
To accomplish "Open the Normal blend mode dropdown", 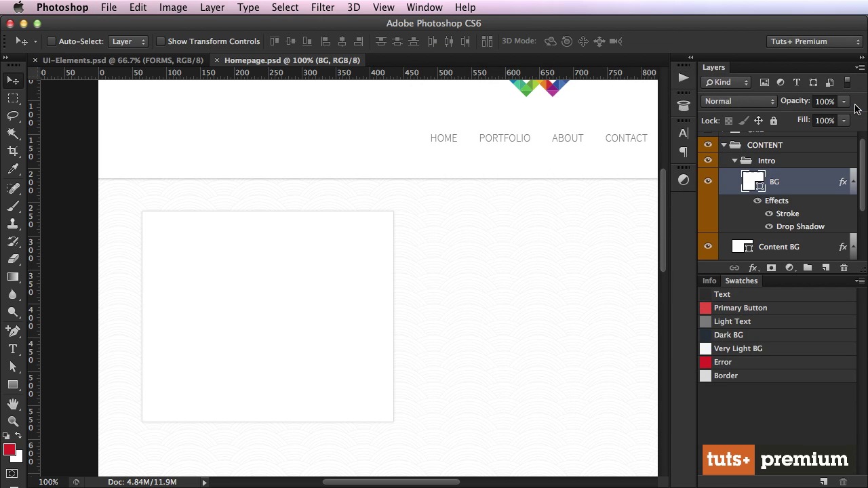I will pyautogui.click(x=738, y=102).
